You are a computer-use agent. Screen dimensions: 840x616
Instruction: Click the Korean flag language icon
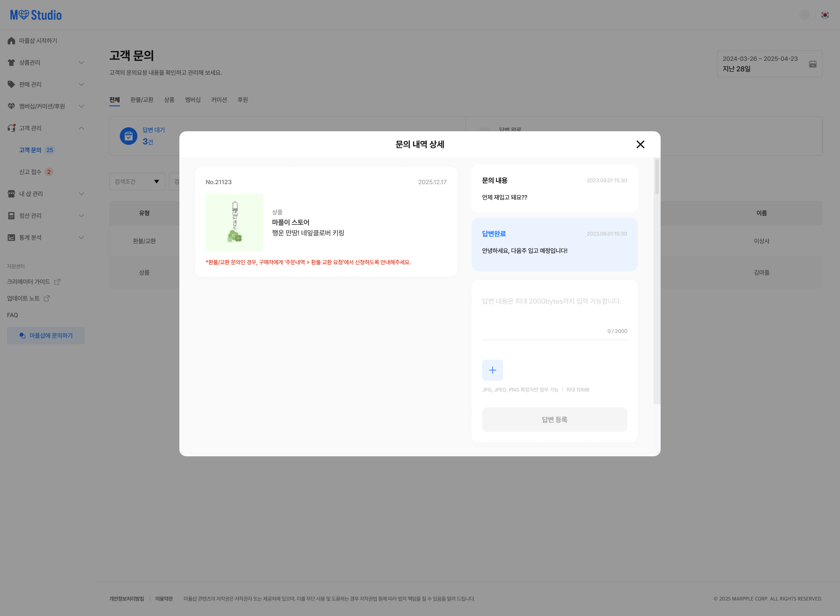click(x=825, y=15)
